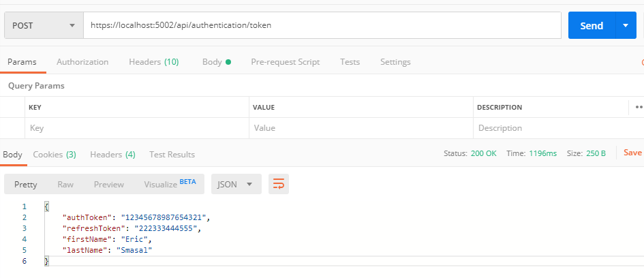Switch to the Authorization tab
Image resolution: width=644 pixels, height=278 pixels.
click(82, 62)
